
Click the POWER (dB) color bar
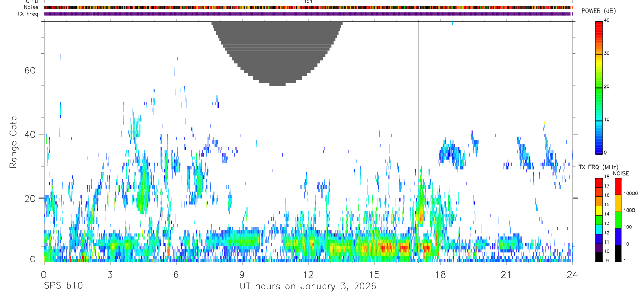(x=598, y=87)
